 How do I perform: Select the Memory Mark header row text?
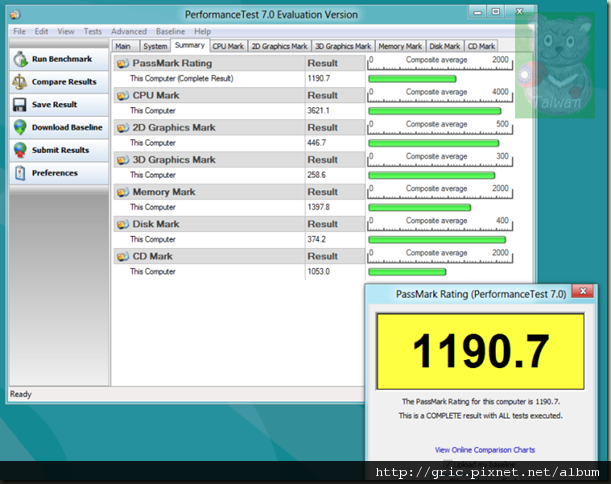point(164,192)
